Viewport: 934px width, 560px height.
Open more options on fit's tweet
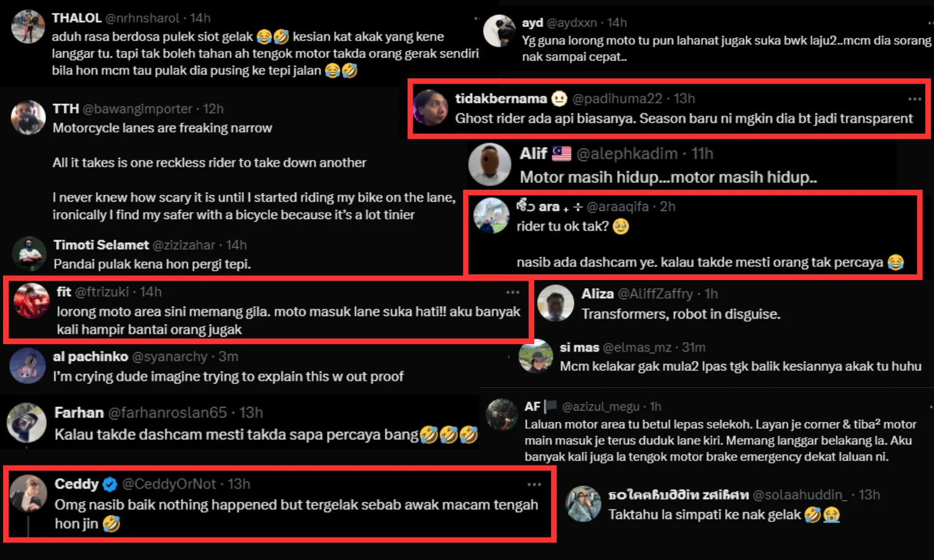point(512,292)
